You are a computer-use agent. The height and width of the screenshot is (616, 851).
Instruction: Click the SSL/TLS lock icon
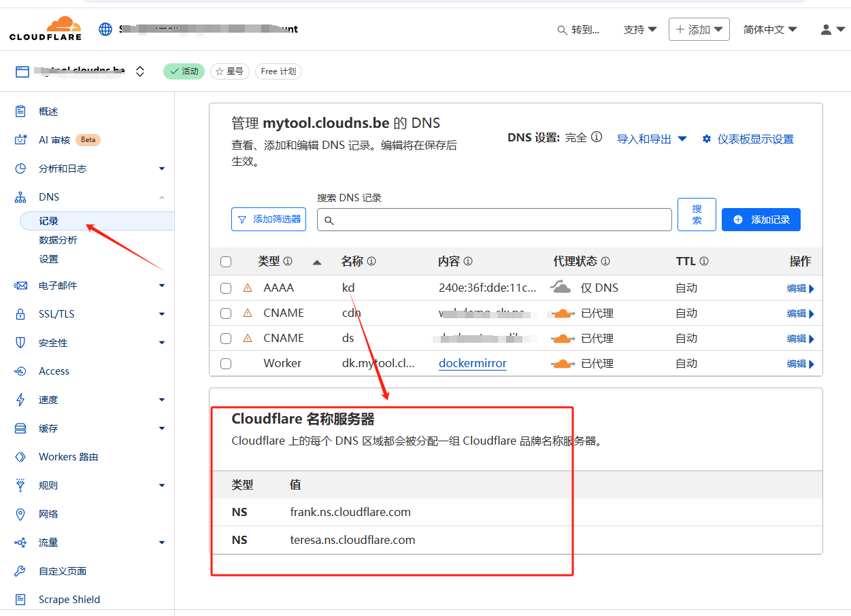coord(20,314)
